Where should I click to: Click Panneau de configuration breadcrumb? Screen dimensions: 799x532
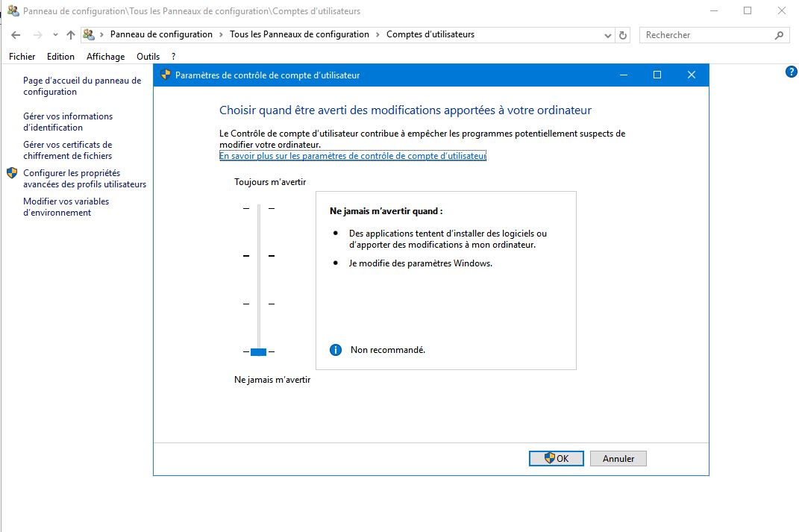click(x=161, y=34)
